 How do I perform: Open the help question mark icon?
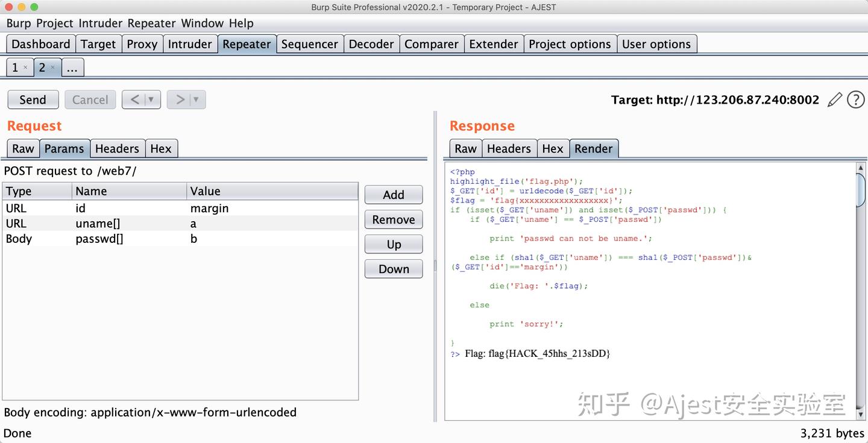(856, 99)
